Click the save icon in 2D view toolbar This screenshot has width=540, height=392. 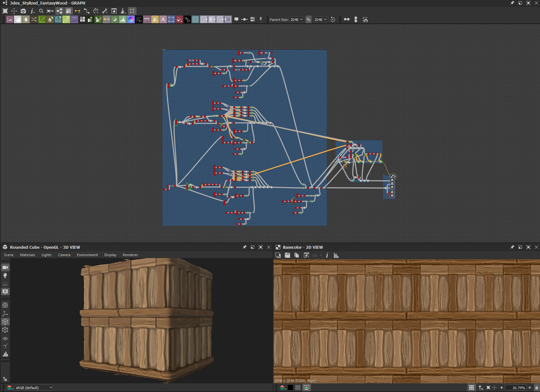[x=287, y=255]
